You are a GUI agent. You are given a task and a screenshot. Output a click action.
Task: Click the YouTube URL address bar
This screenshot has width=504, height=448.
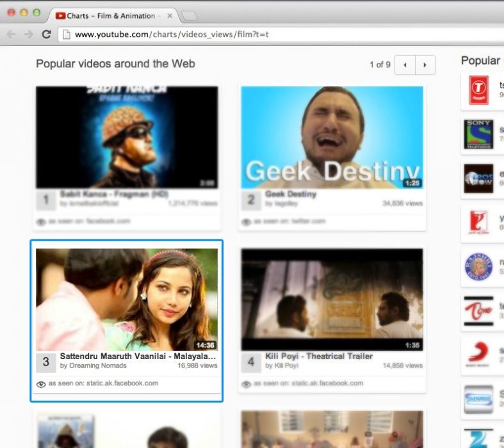(256, 35)
